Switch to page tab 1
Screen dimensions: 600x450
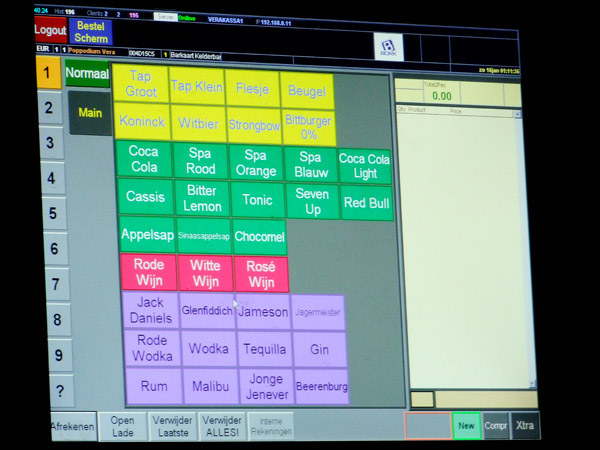48,73
